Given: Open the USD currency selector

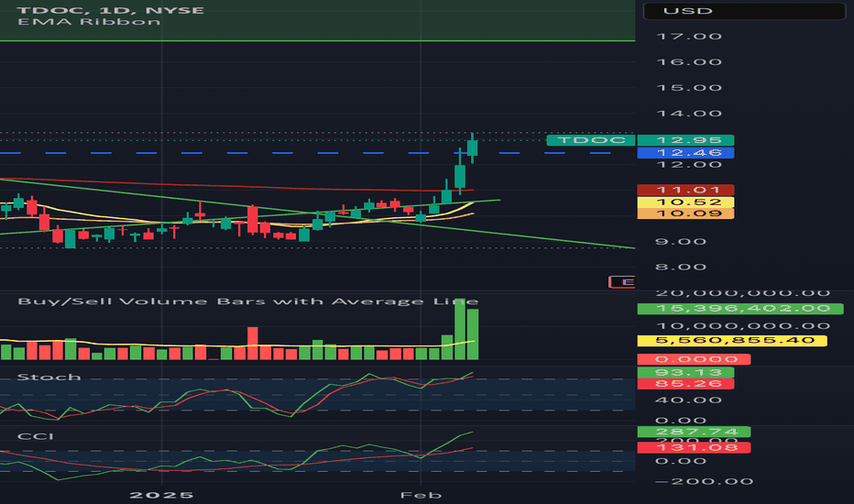Looking at the screenshot, I should coord(744,11).
